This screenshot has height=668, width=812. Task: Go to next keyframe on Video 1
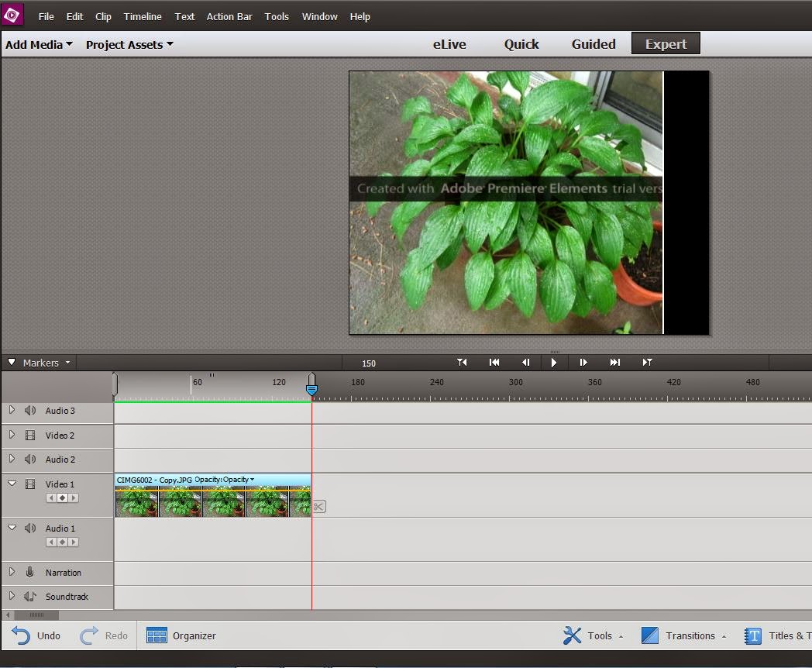pyautogui.click(x=74, y=498)
